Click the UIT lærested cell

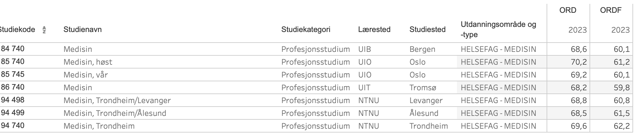(364, 87)
